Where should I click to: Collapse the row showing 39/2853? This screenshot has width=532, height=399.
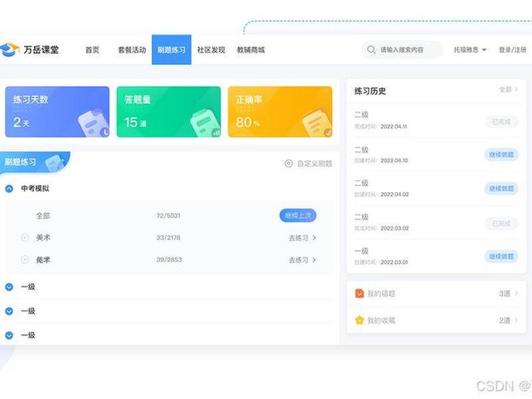25,260
